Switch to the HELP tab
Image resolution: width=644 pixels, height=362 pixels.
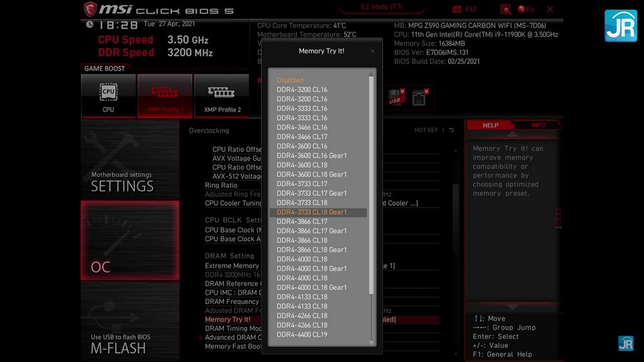(490, 125)
